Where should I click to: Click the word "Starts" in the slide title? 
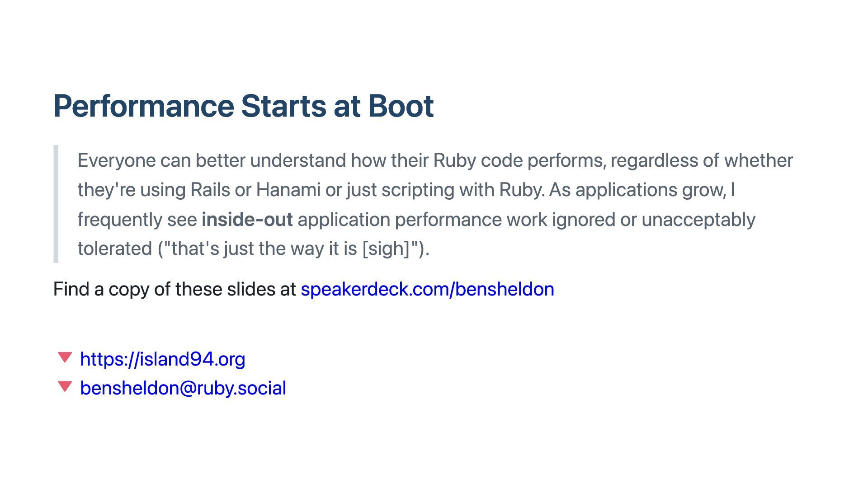(x=283, y=106)
